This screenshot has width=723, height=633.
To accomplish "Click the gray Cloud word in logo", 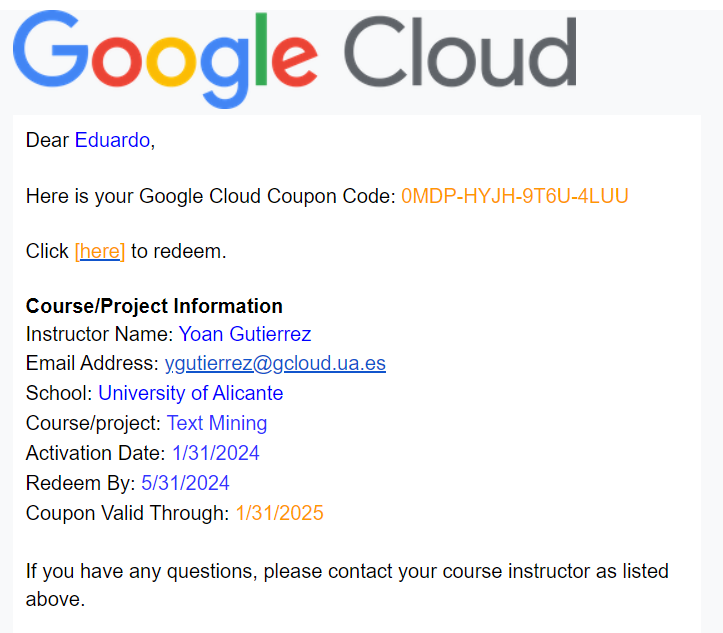I will pos(460,52).
